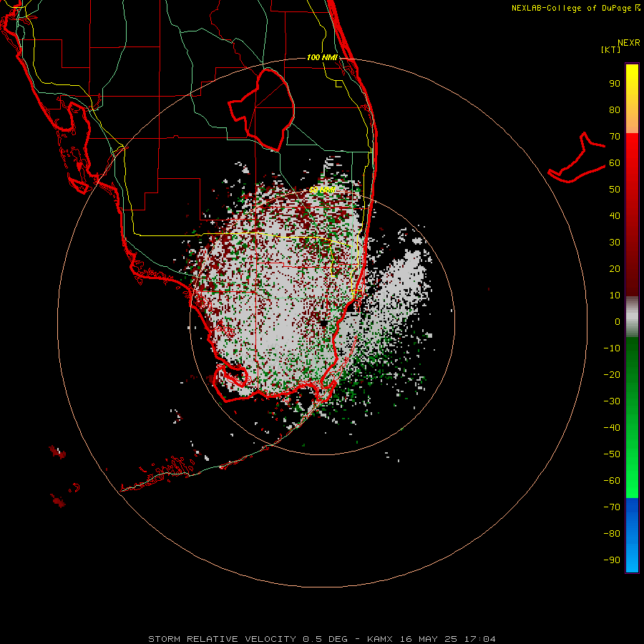Click the Bahamas island outline near the color scale
Image resolution: width=644 pixels, height=644 pixels.
tap(576, 157)
